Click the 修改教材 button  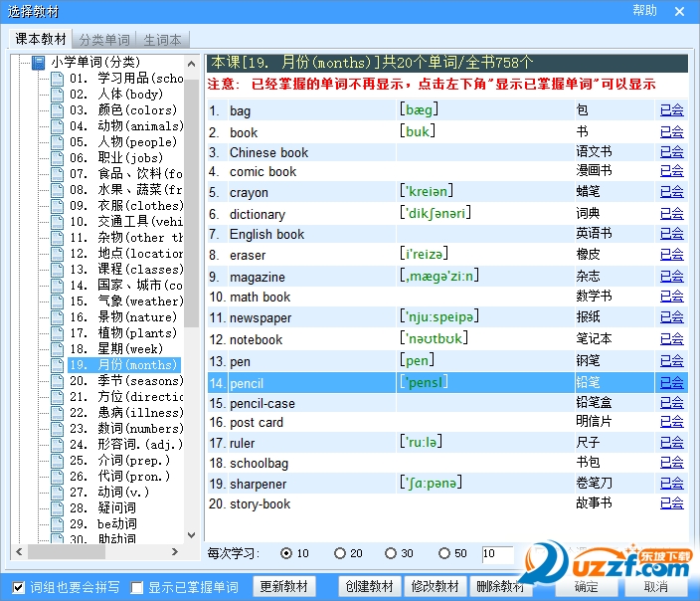point(435,586)
